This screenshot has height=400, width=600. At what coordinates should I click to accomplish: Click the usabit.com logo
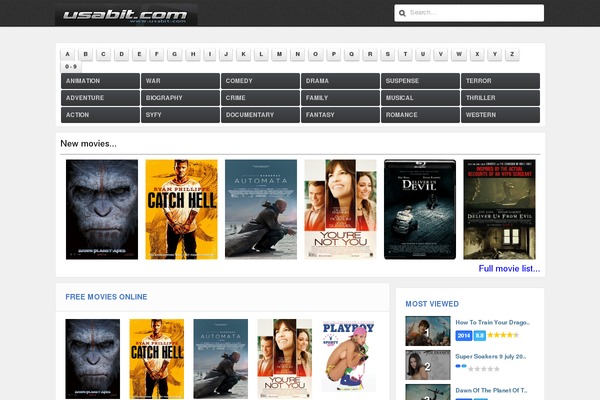[x=126, y=15]
